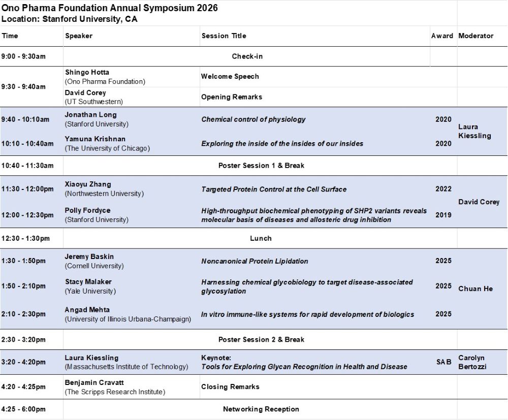Select Xiaoyu Zhang's 2022 award year

(x=443, y=189)
